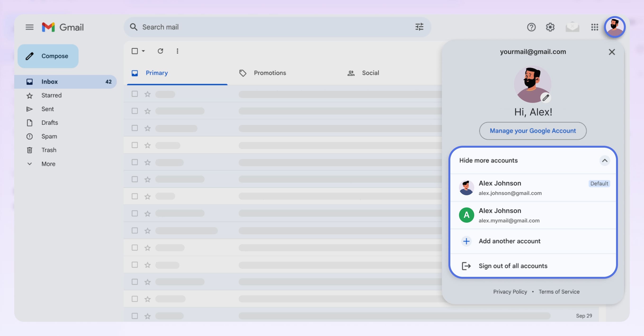Open the Google apps grid icon

(595, 27)
